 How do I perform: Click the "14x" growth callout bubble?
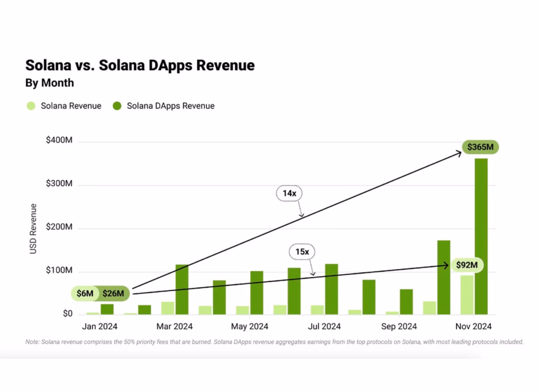(289, 193)
